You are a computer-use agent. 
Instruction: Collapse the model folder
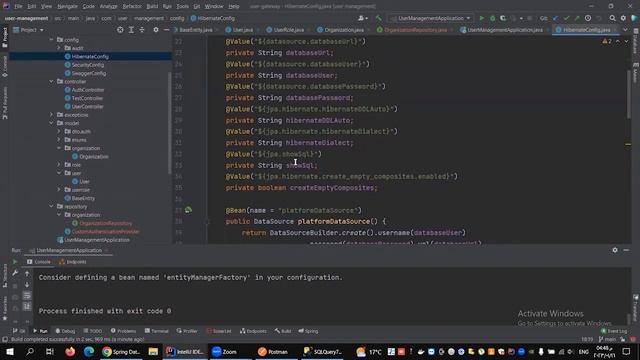(51, 123)
